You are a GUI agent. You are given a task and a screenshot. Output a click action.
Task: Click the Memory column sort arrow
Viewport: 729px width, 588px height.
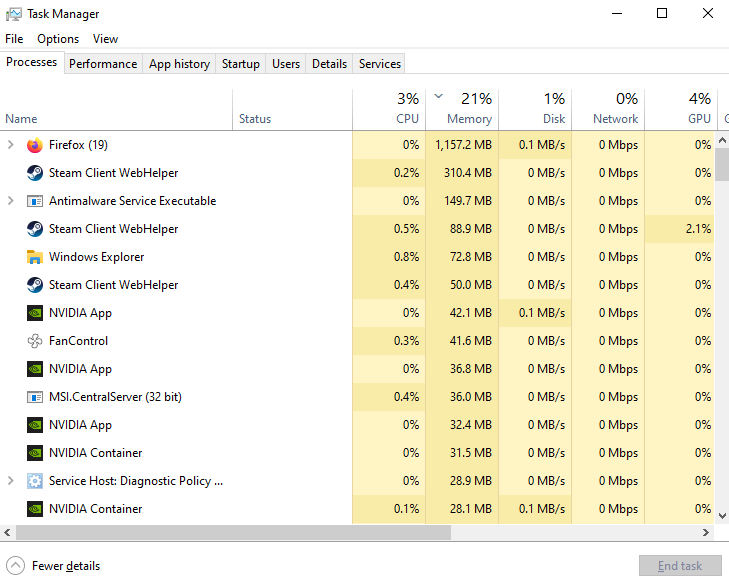pos(438,96)
